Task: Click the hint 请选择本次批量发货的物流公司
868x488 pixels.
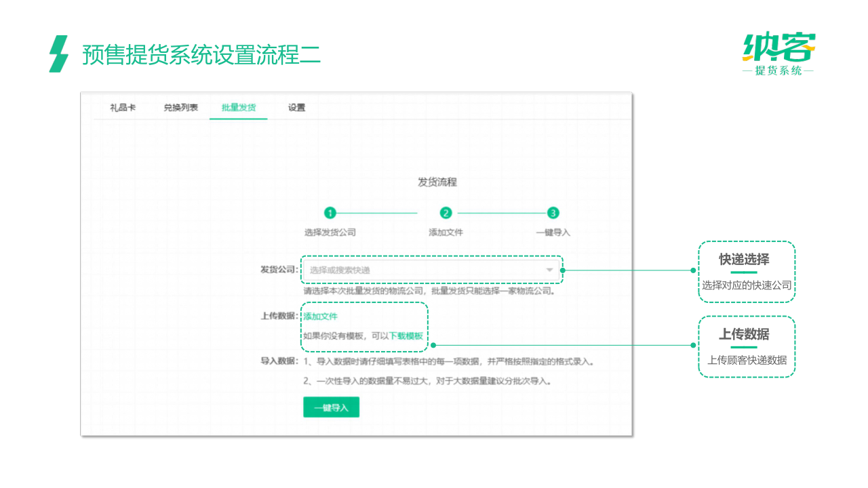Action: 430,291
